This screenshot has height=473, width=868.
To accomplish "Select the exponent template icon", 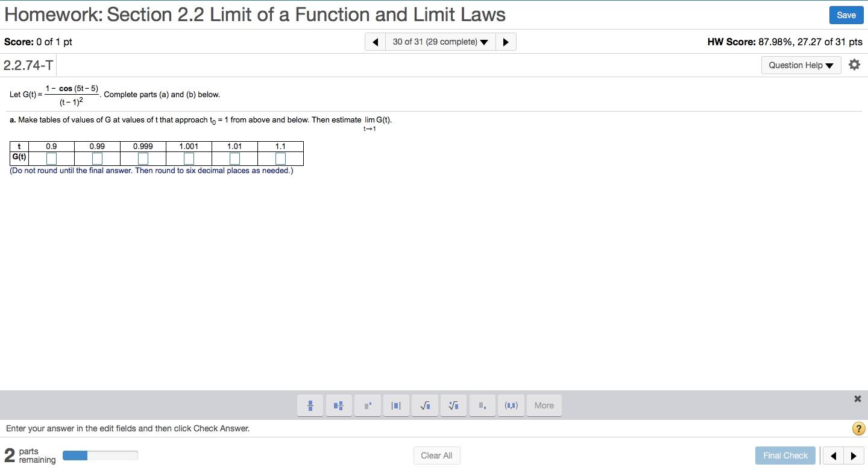I will 368,405.
